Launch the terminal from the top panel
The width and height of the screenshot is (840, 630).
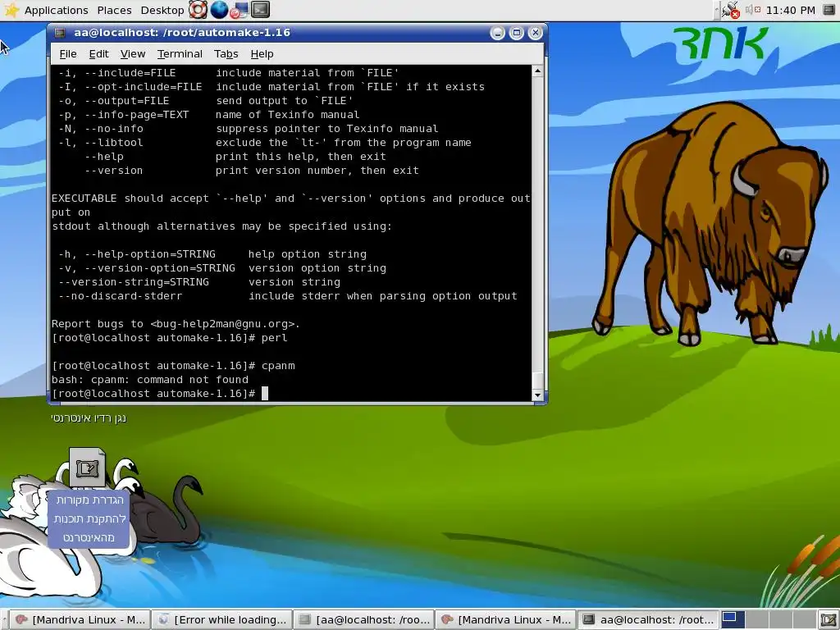pyautogui.click(x=260, y=10)
